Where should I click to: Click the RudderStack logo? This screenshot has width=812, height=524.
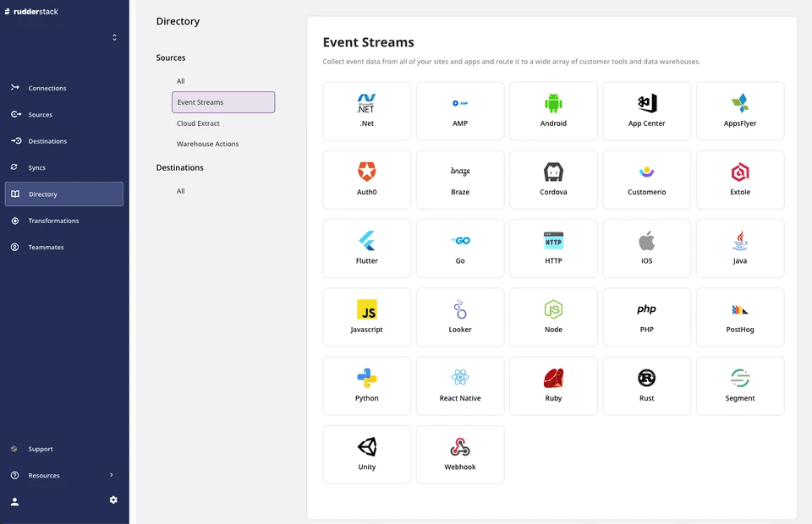(x=30, y=11)
